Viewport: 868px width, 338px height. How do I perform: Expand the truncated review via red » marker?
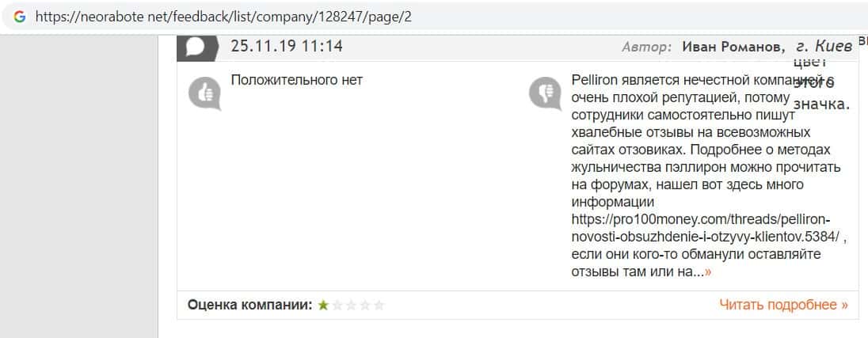pos(707,272)
